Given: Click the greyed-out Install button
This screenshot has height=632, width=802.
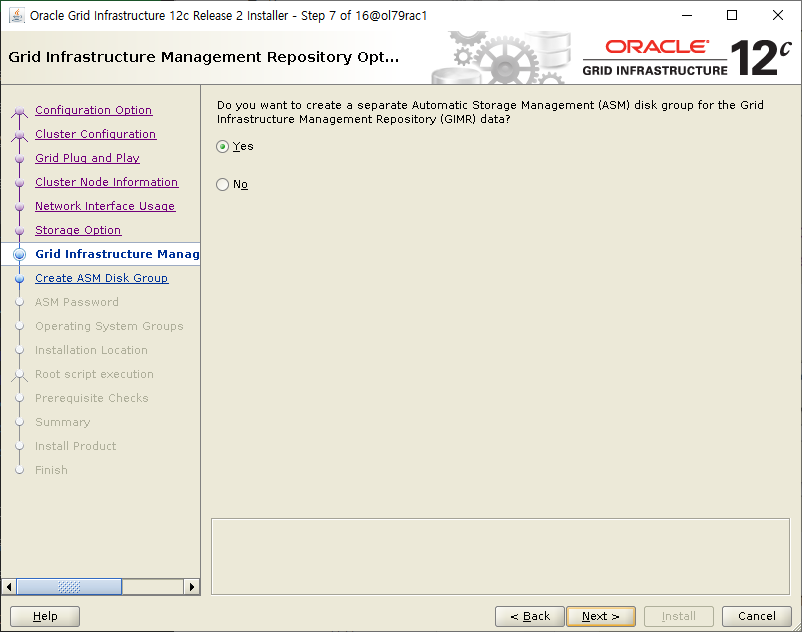Looking at the screenshot, I should point(679,616).
